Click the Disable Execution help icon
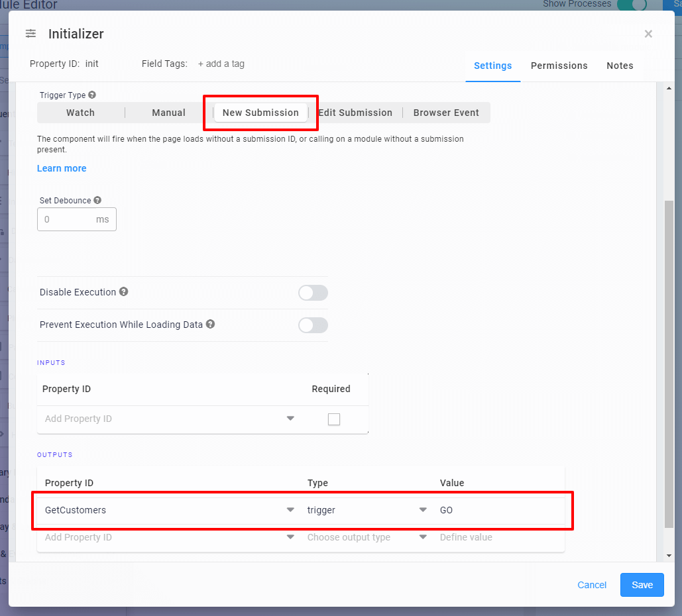Screen dimensions: 682x616 [123, 292]
